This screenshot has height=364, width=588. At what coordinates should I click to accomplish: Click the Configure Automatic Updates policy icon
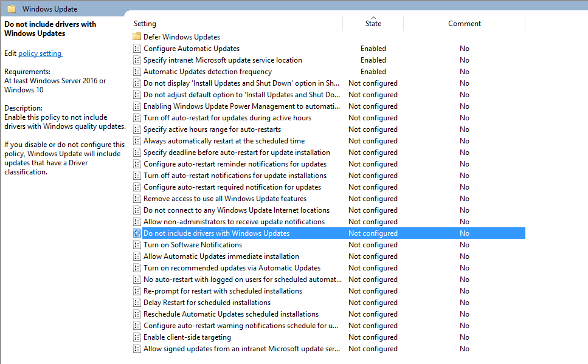click(137, 49)
